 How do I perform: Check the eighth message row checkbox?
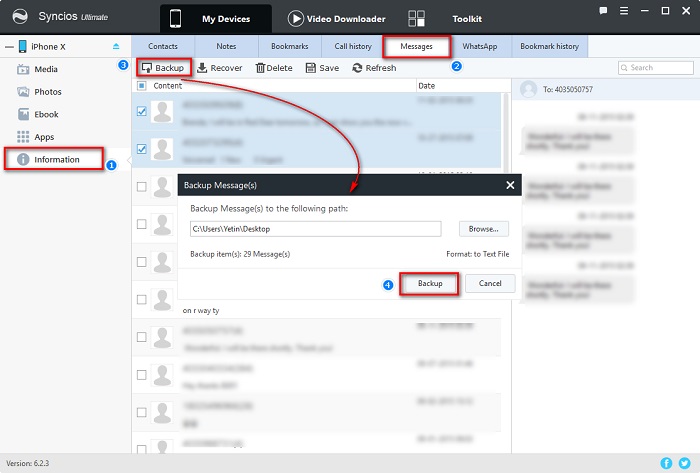coord(142,375)
